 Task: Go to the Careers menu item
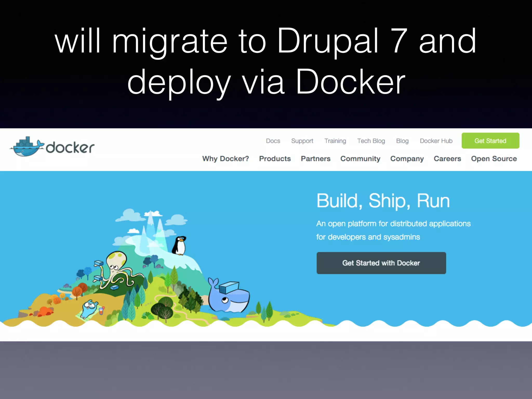click(x=447, y=158)
